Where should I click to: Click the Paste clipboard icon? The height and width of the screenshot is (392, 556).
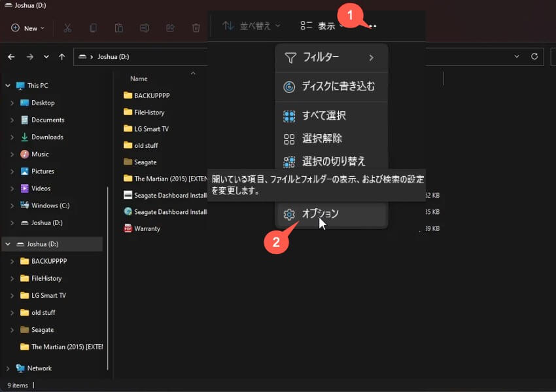(118, 28)
